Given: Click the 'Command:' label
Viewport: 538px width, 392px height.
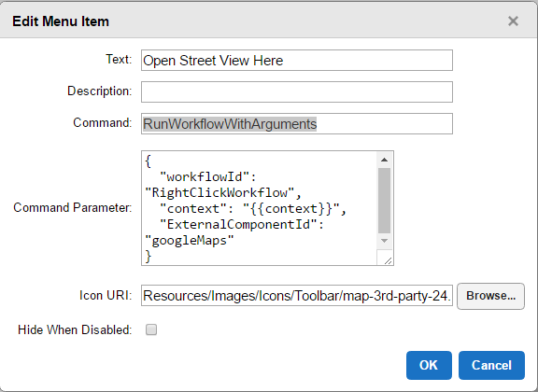Looking at the screenshot, I should pos(102,123).
